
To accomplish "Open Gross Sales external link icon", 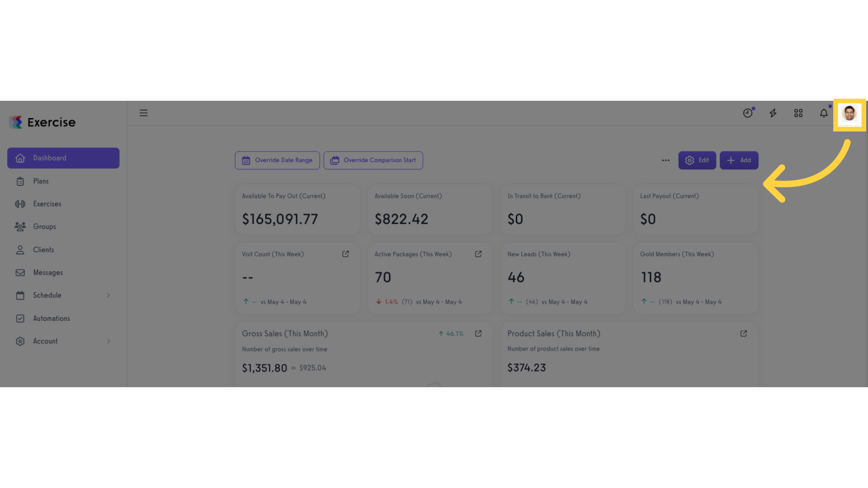I will point(478,333).
